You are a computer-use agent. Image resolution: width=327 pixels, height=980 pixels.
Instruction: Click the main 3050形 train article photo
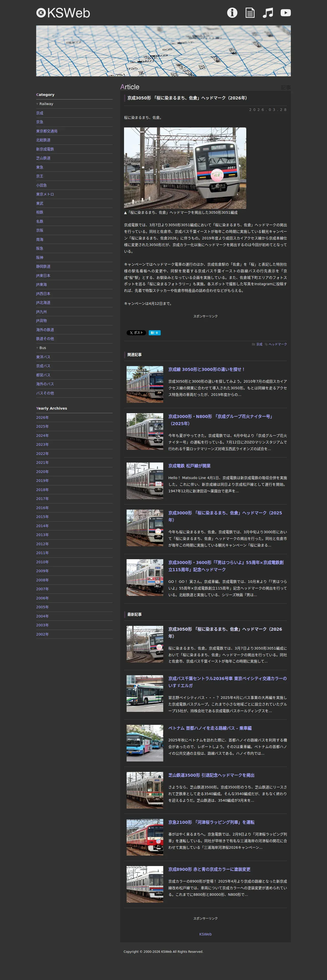pos(185,168)
